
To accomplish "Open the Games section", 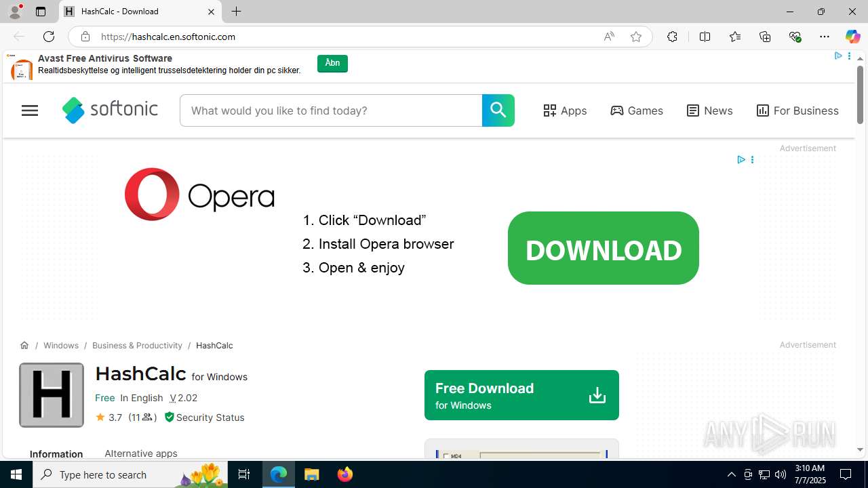I will click(637, 110).
